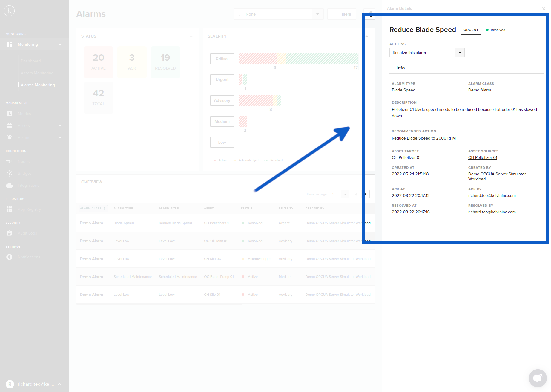Screen dimensions: 551x392
Task: Open Notifications settings icon
Action: 9,257
